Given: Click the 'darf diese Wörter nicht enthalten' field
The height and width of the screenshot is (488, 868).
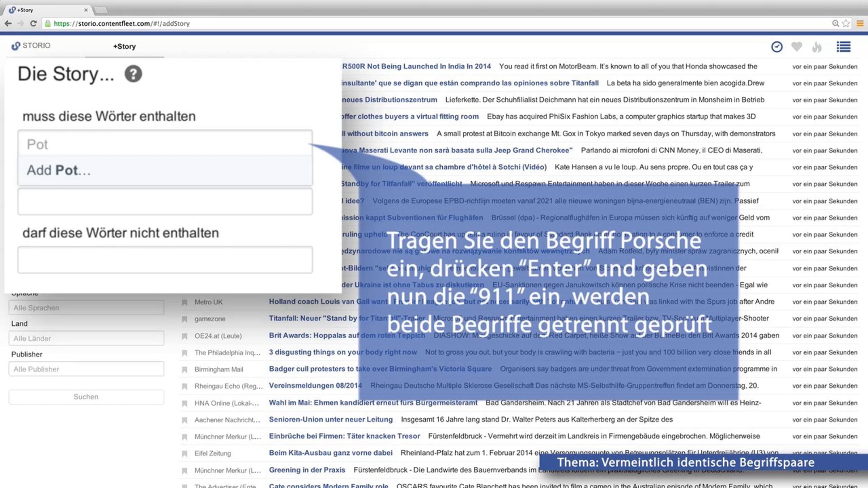Looking at the screenshot, I should 165,260.
